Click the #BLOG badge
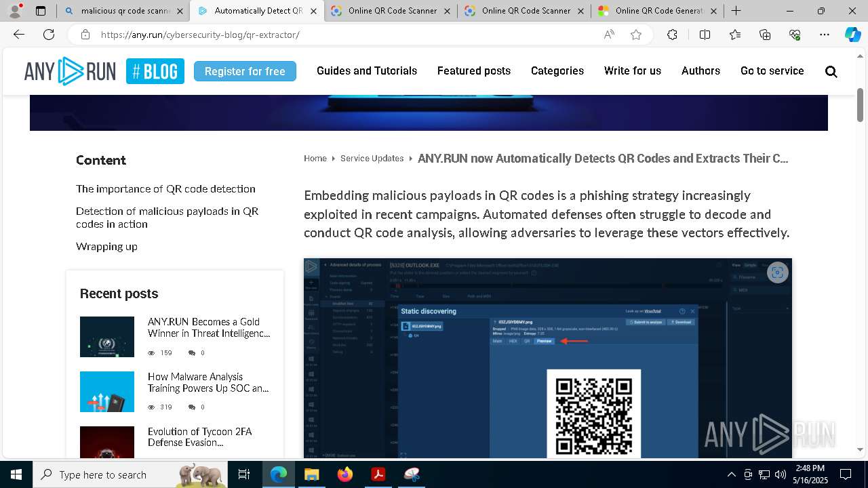 (155, 71)
